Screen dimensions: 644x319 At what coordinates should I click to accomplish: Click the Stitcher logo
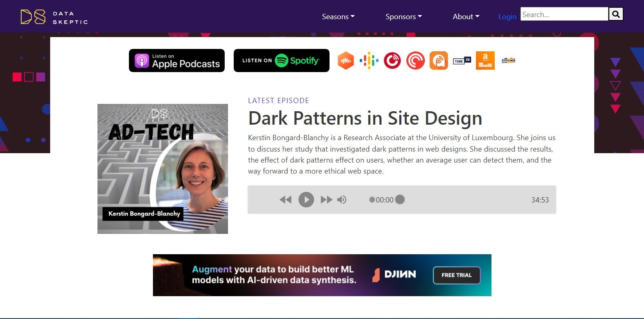pos(508,61)
